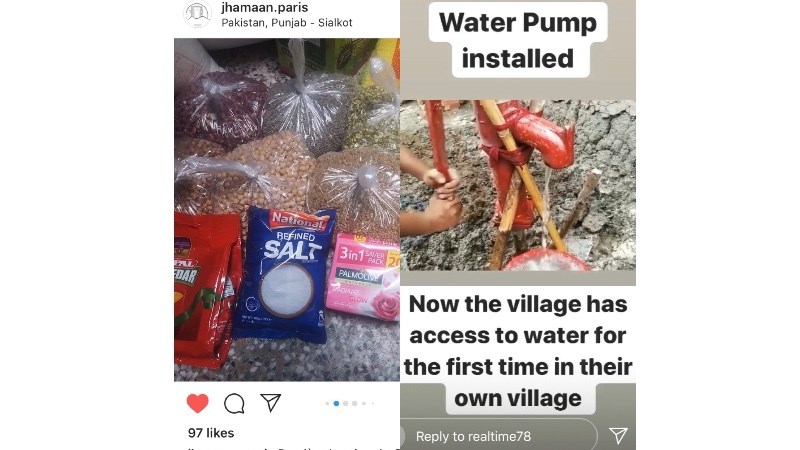Tap the water pump story photo
The height and width of the screenshot is (450, 800).
tap(518, 185)
